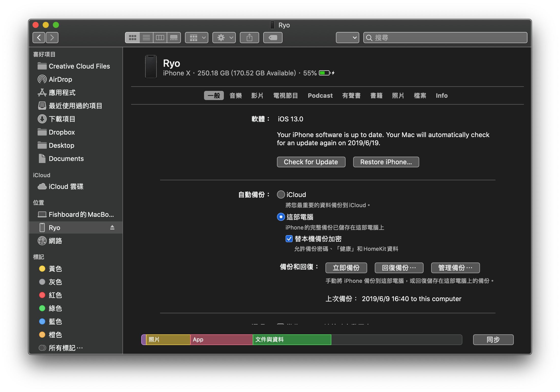
Task: Open 應用程式 in the sidebar
Action: click(76, 93)
